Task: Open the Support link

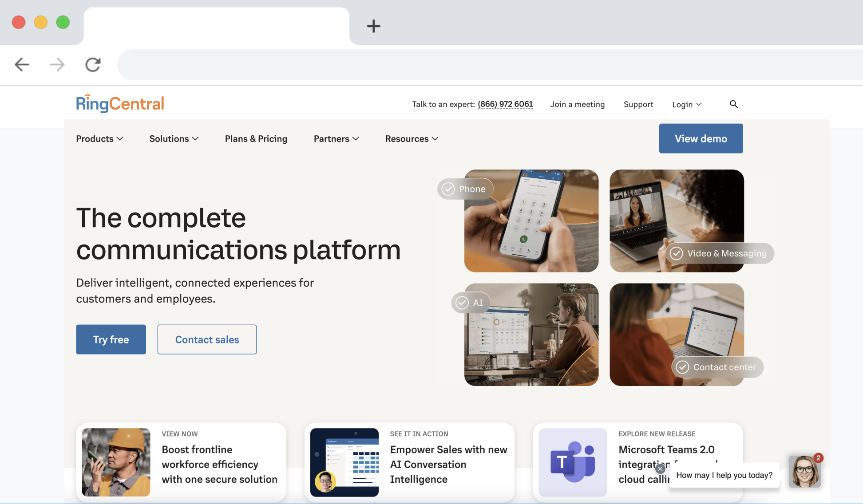Action: [x=638, y=104]
